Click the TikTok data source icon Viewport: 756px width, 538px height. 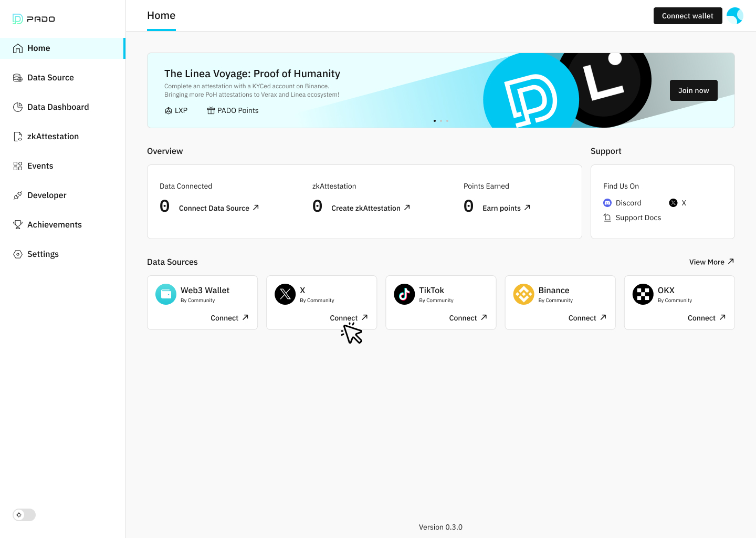tap(404, 294)
